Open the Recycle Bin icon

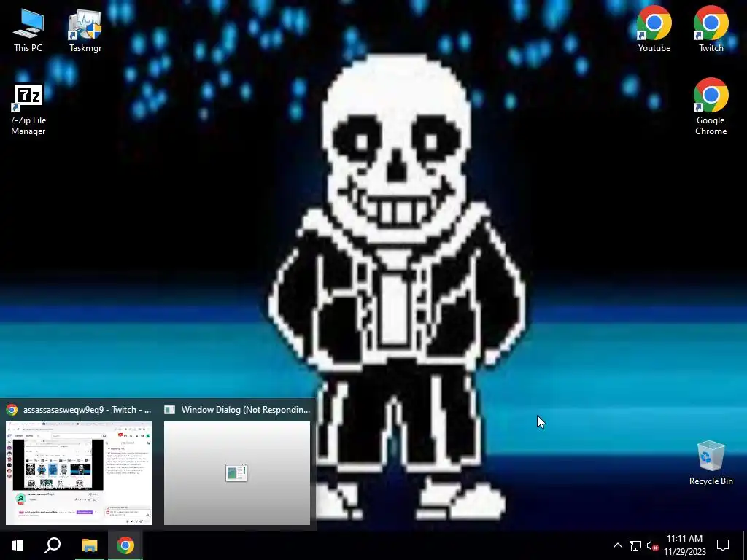(x=711, y=463)
